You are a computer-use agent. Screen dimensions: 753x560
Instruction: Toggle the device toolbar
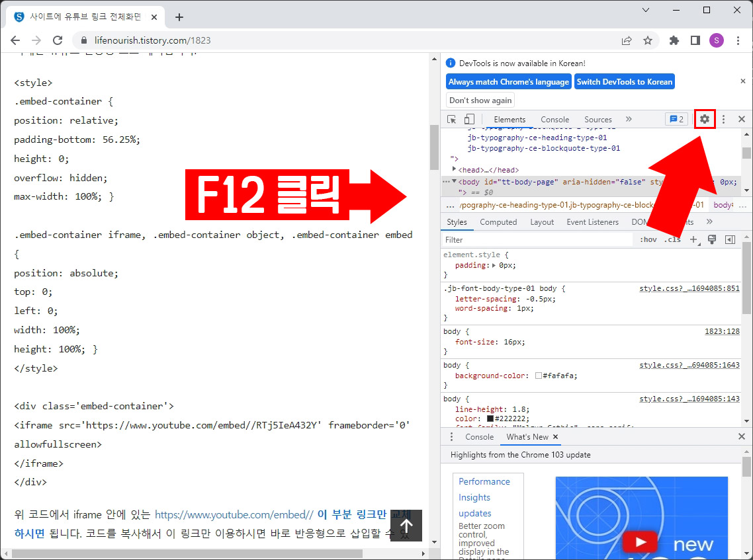tap(470, 119)
